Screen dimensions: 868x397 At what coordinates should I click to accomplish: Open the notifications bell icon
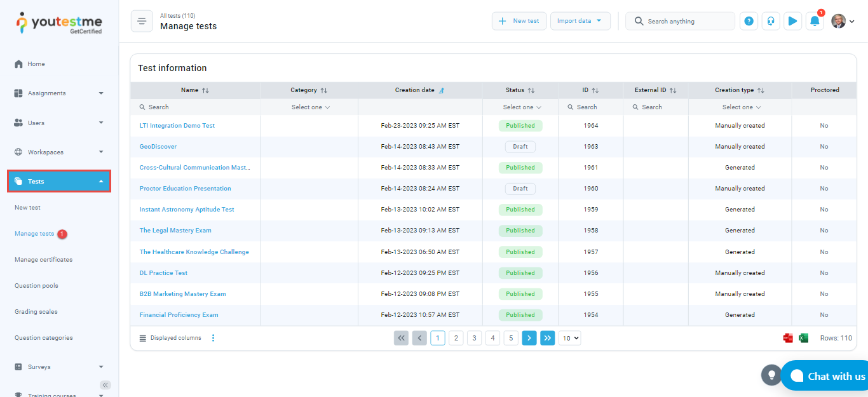[x=814, y=21]
